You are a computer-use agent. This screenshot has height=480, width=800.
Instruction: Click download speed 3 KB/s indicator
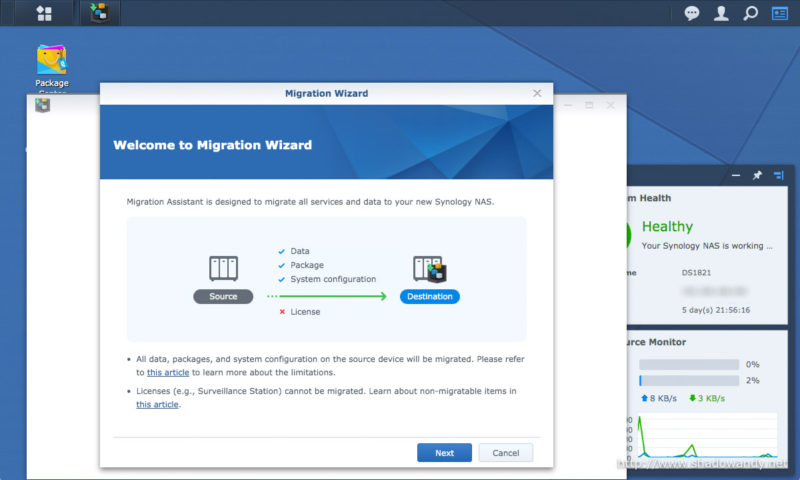[x=707, y=398]
